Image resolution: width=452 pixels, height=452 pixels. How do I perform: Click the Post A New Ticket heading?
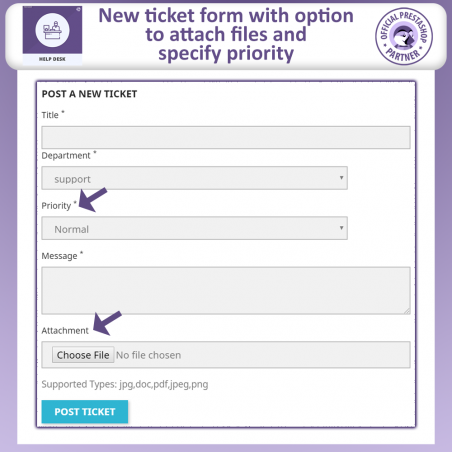tap(89, 94)
